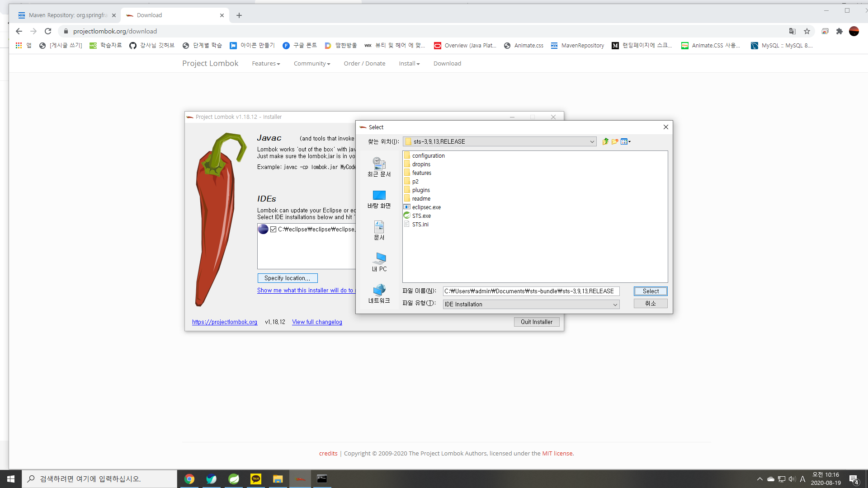
Task: Open the recent documents (최근 문서) shortcut
Action: (379, 167)
